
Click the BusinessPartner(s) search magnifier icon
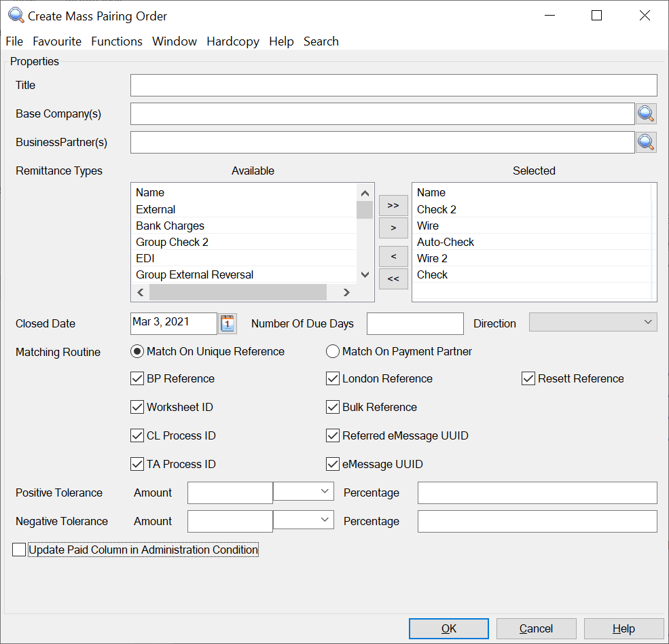click(646, 143)
